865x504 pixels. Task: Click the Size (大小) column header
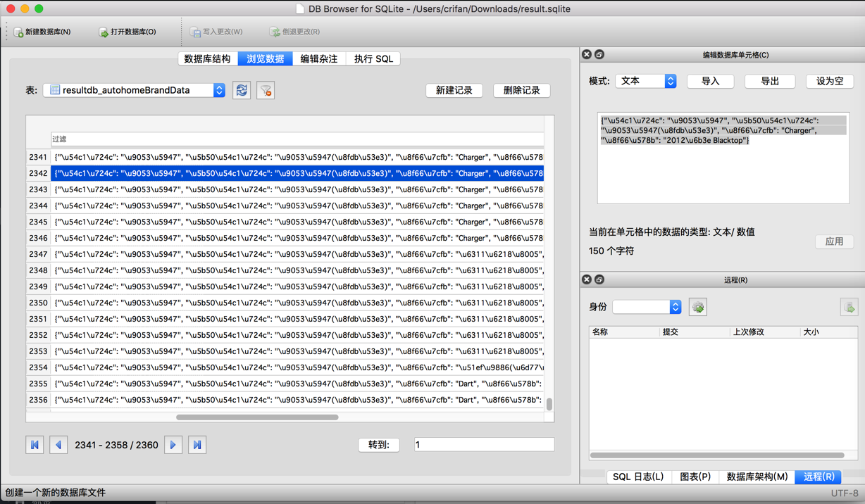[829, 332]
